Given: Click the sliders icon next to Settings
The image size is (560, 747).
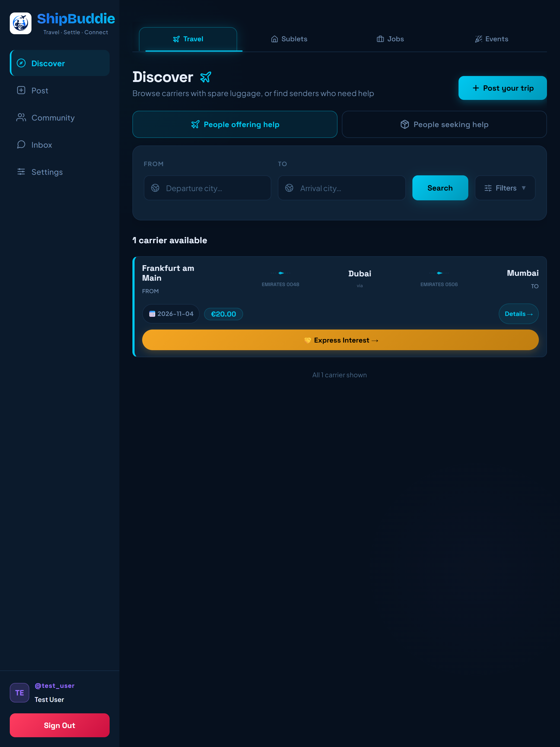Looking at the screenshot, I should pos(21,172).
